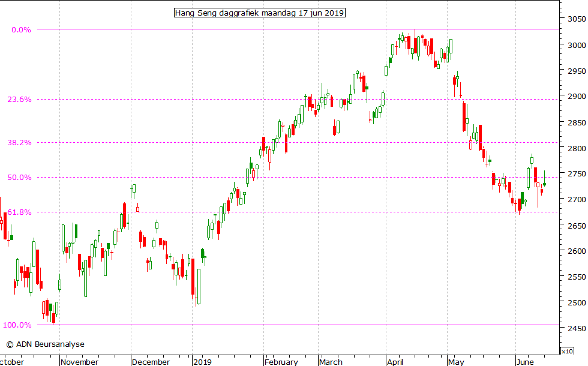The image size is (588, 366).
Task: Click the 3000 price axis value
Action: click(575, 45)
